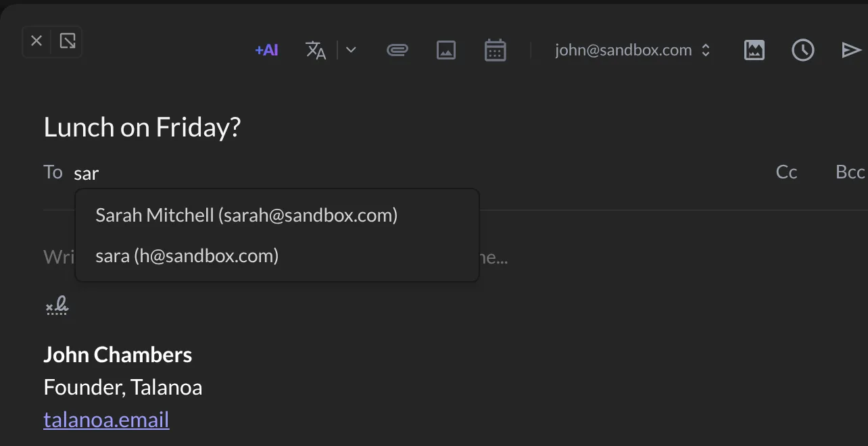Click the John Chambers signature name

click(x=118, y=355)
